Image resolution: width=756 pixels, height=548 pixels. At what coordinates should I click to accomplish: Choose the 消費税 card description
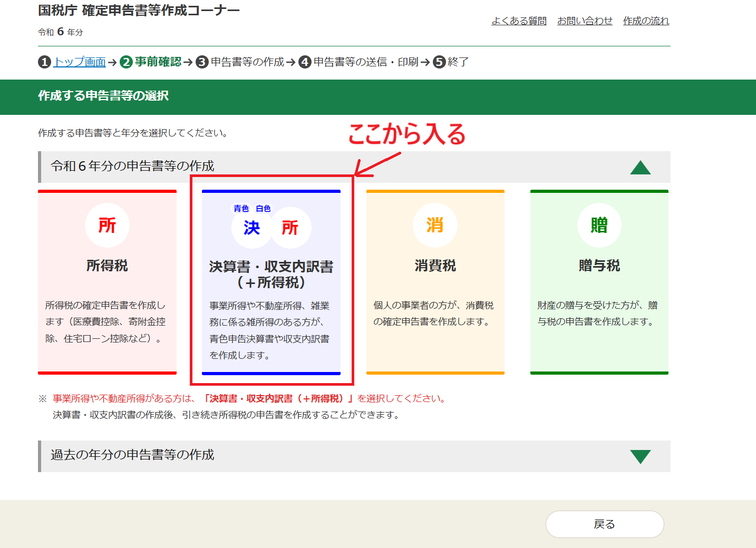pyautogui.click(x=433, y=314)
